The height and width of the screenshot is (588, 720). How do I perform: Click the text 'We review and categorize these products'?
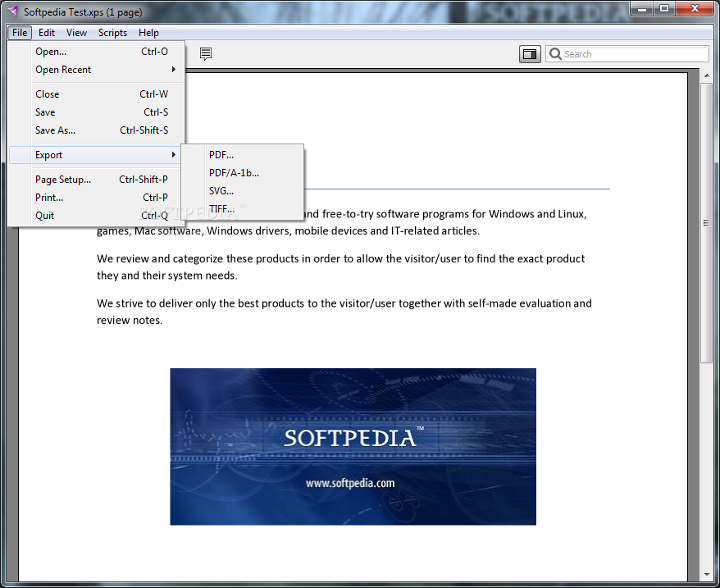pyautogui.click(x=198, y=258)
